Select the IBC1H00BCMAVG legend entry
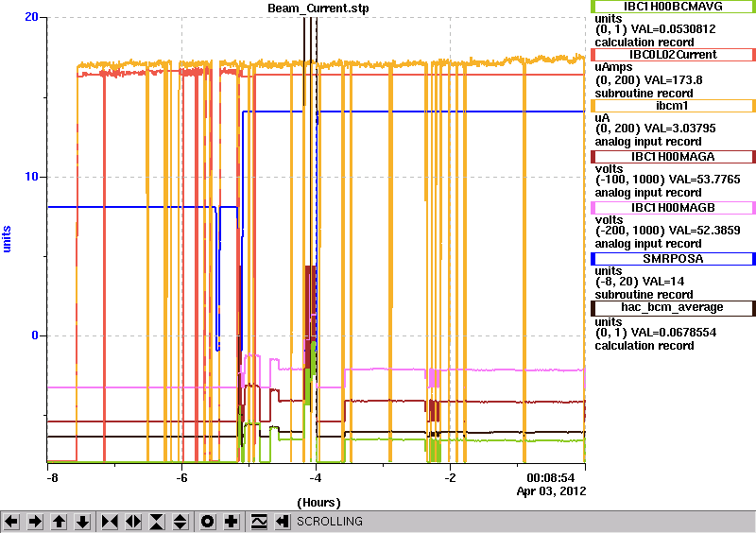Screen dimensions: 756x533 (673, 7)
